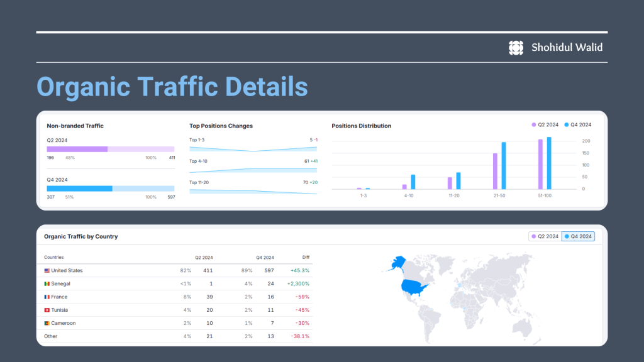Click the Top 4-10 trend line
The width and height of the screenshot is (644, 362).
253,170
